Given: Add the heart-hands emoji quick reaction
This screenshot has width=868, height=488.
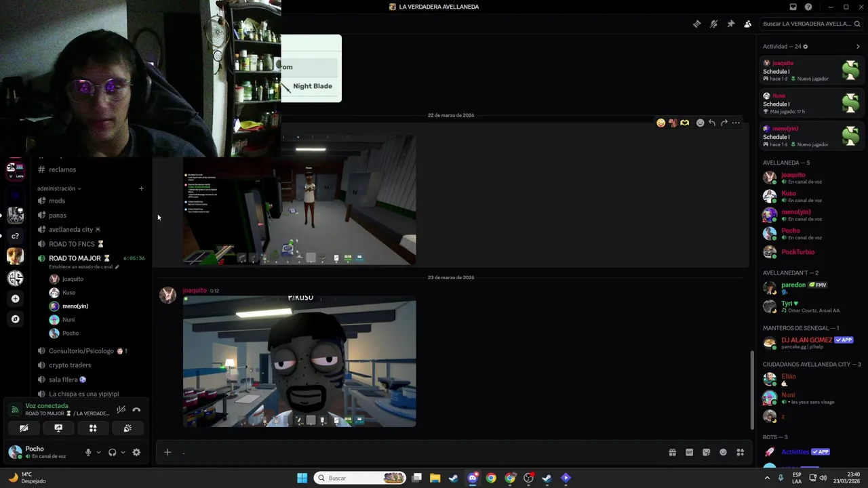Looking at the screenshot, I should [685, 123].
